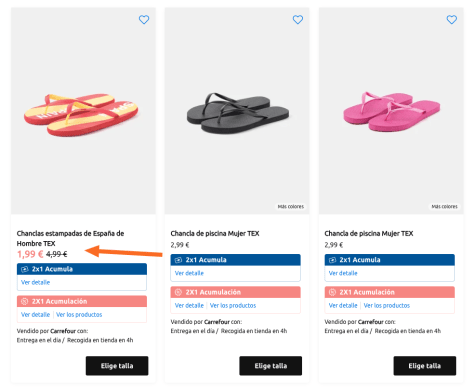Click 2X1 Acumulación icon on Spain flip flops
Viewport: 475px width, 389px height.
click(x=25, y=301)
